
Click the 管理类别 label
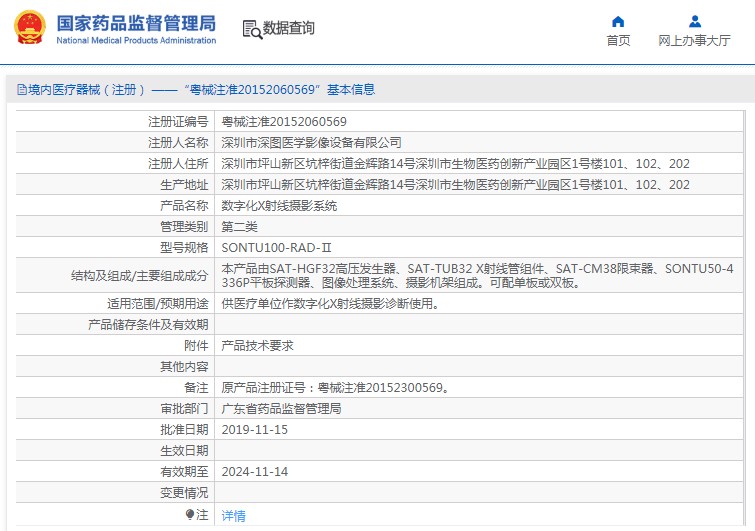coord(184,227)
